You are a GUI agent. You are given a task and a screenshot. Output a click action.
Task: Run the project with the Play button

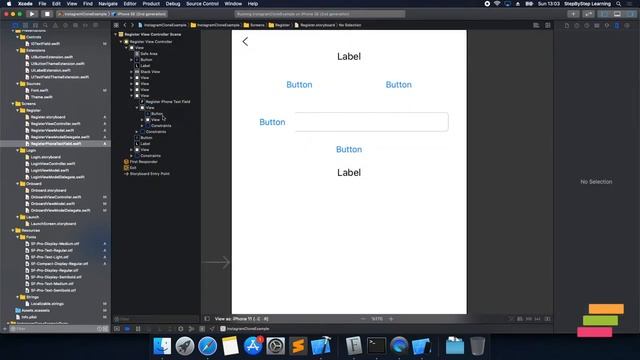32,14
